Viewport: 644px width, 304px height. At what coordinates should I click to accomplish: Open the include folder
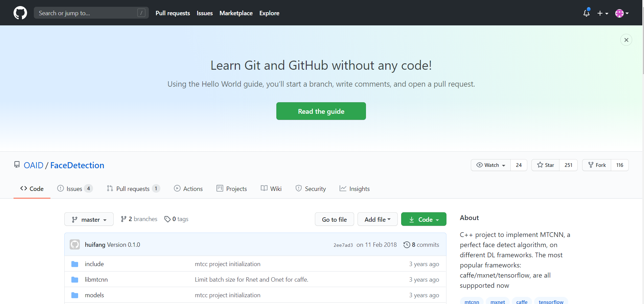point(94,264)
